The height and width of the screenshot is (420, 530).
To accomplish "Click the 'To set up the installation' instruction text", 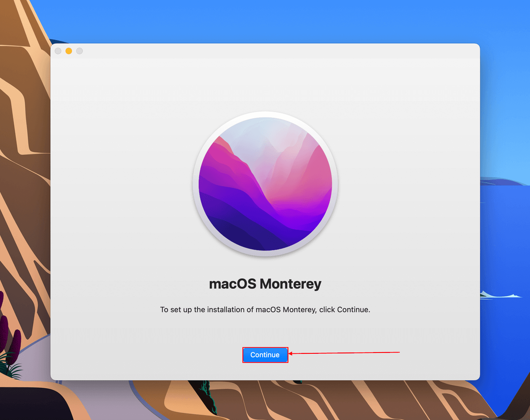I will 265,310.
